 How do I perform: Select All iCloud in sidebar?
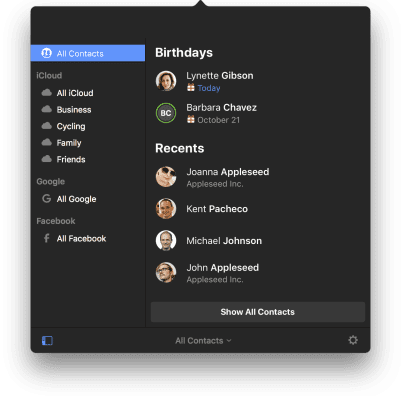pyautogui.click(x=88, y=93)
